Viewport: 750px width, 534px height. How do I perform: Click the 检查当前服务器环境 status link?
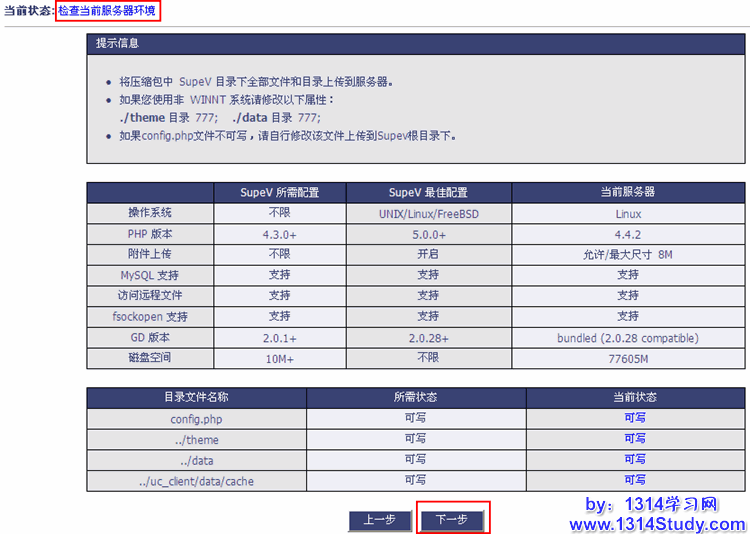tap(107, 11)
